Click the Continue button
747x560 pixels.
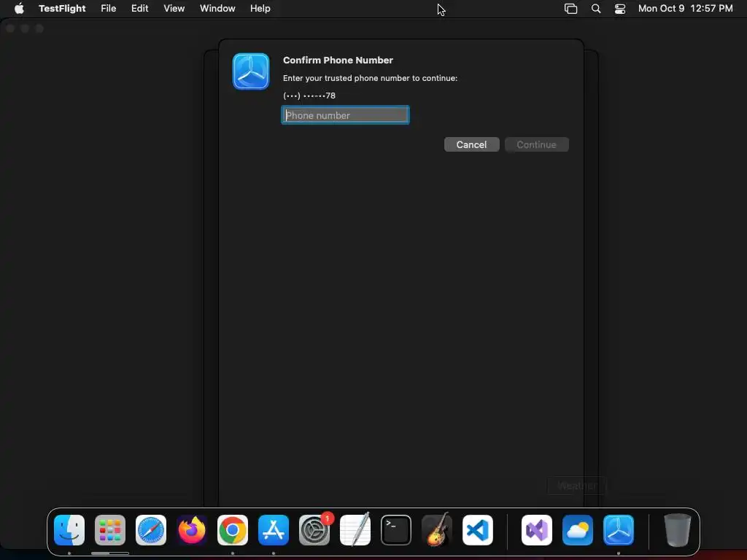click(536, 145)
